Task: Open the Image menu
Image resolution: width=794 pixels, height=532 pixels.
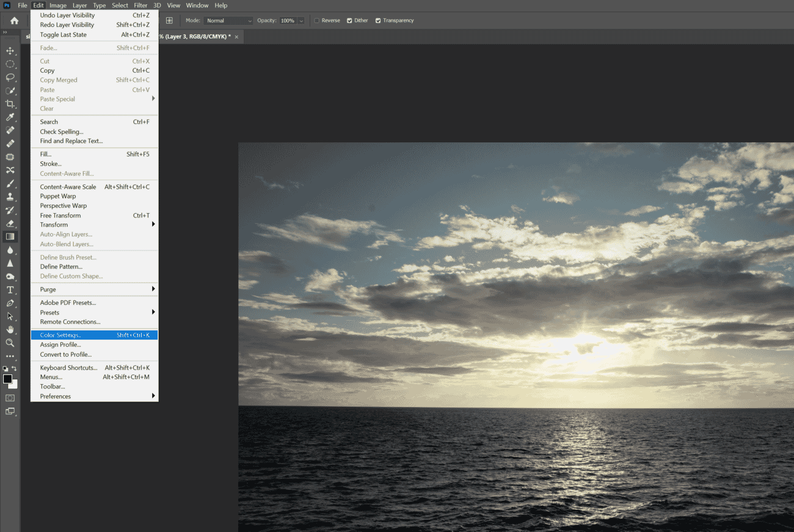Action: click(58, 5)
